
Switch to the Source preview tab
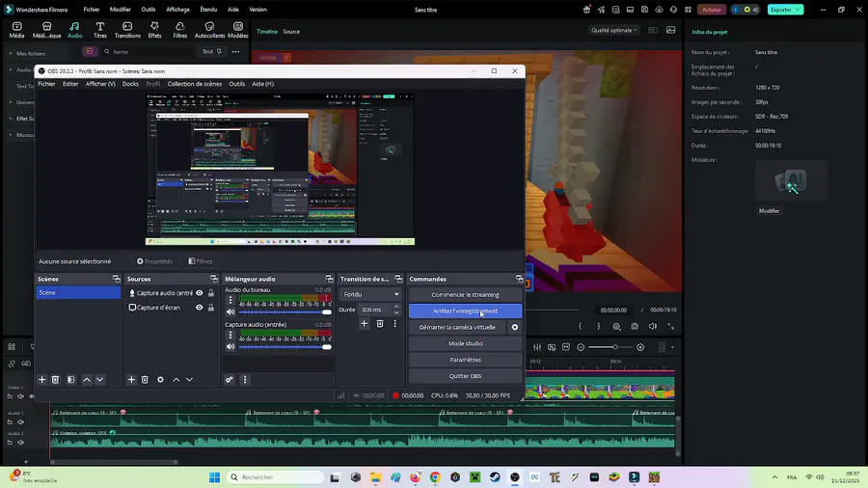(x=291, y=32)
